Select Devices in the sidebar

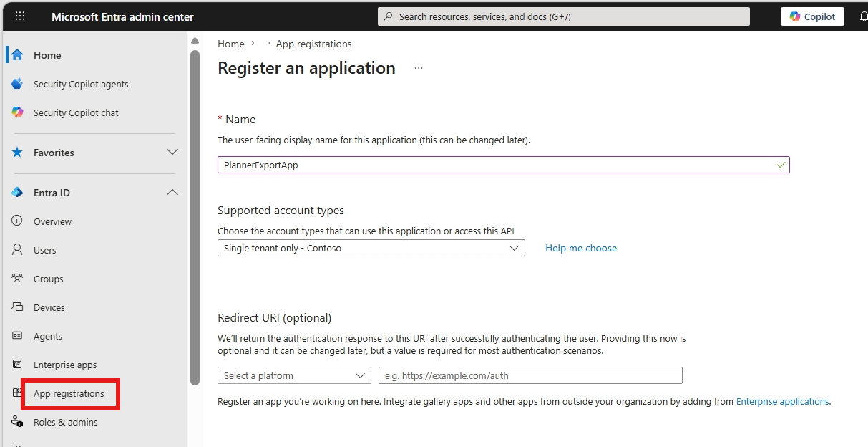coord(49,307)
